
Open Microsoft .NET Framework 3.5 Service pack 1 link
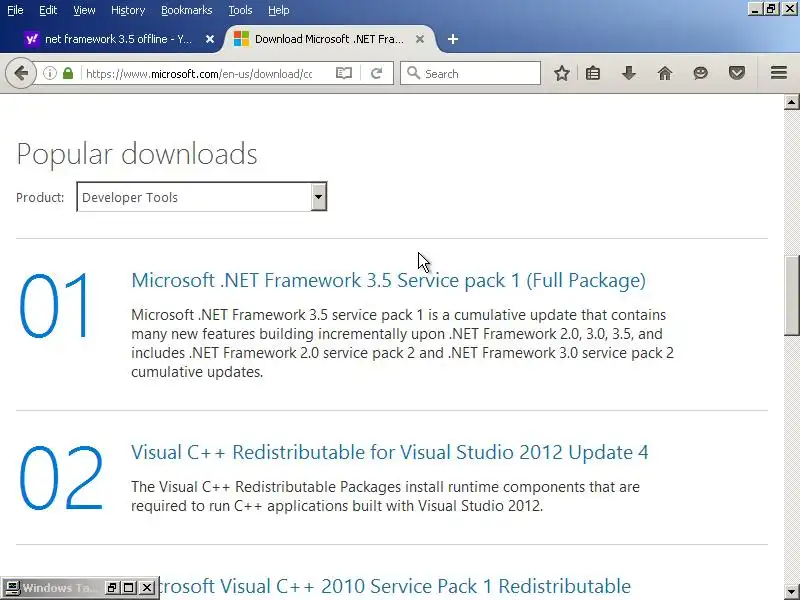[x=388, y=280]
